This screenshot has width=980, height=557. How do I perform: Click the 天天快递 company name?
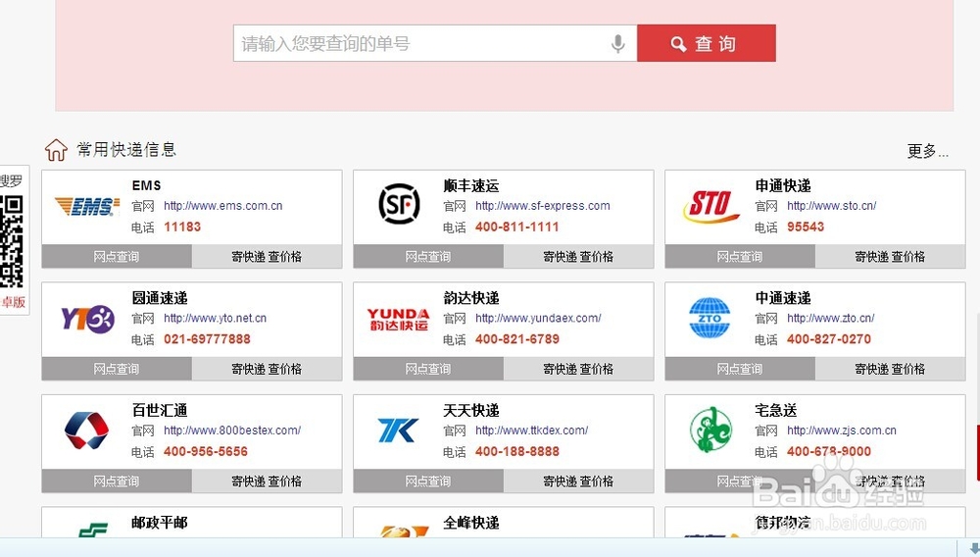point(471,411)
